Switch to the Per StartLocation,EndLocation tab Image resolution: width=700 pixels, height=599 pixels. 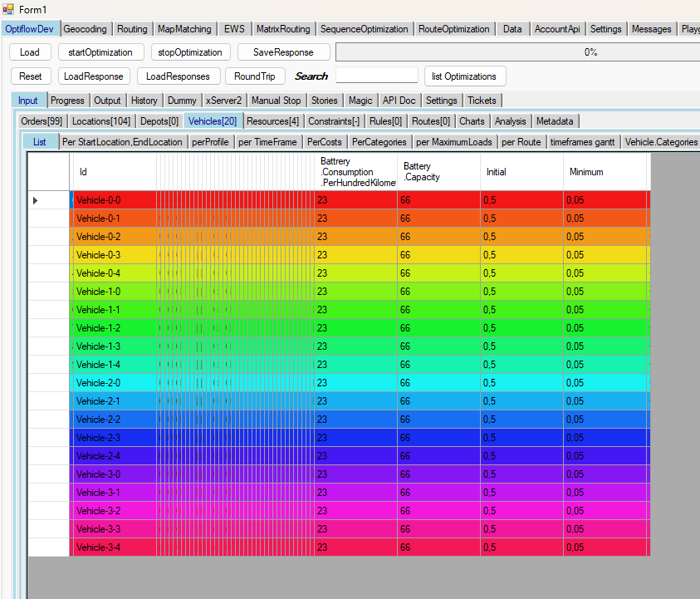tap(122, 142)
